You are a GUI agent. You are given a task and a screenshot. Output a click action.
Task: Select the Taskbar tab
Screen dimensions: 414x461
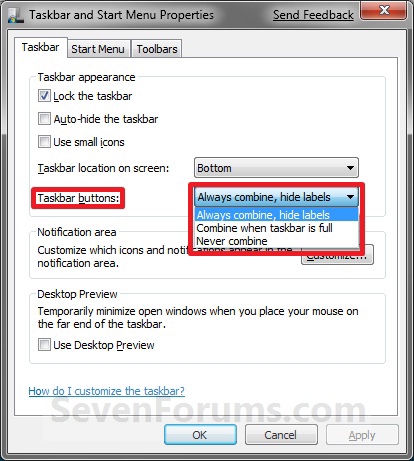tap(40, 47)
